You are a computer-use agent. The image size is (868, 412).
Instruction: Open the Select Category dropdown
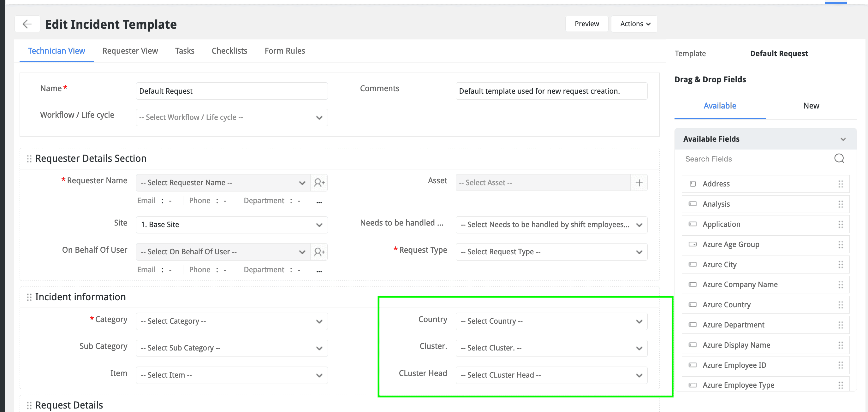pos(231,321)
